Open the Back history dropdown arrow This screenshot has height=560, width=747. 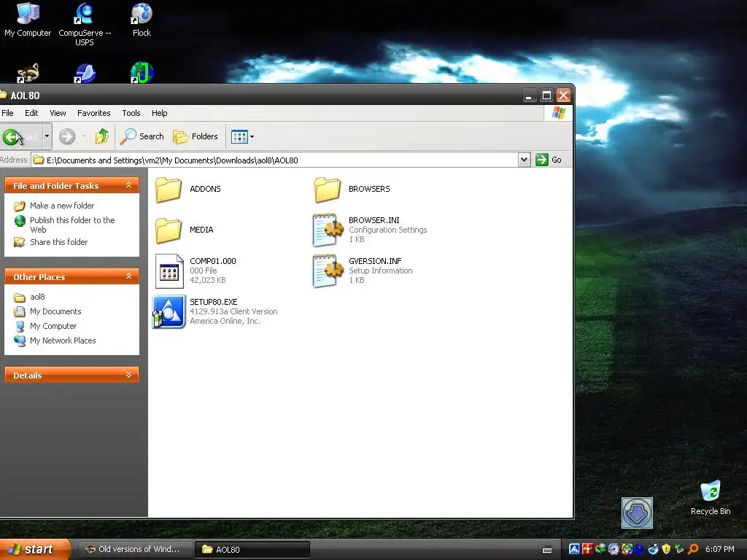click(47, 136)
